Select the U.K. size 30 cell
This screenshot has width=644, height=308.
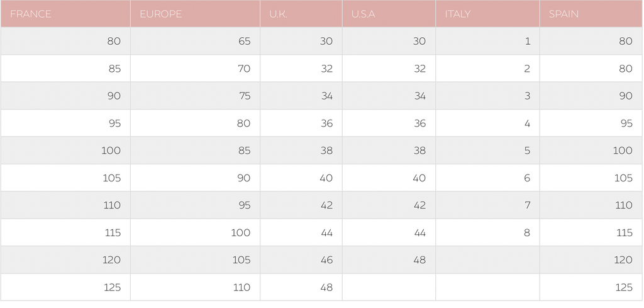click(x=326, y=42)
